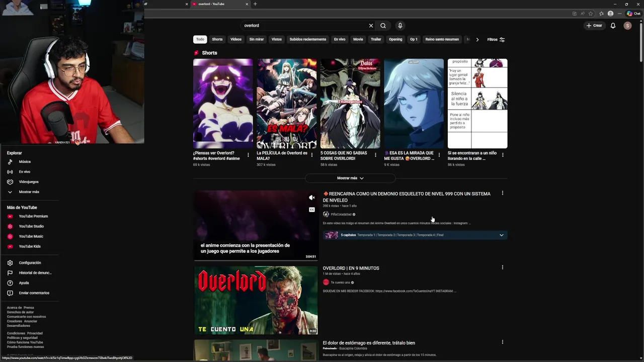The width and height of the screenshot is (644, 362).
Task: Expand the 5 capítulos chapters row
Action: click(x=415, y=235)
